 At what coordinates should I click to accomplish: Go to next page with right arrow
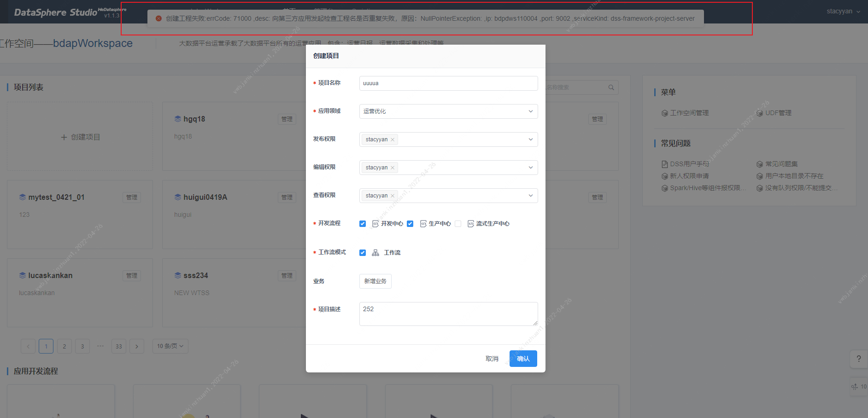point(137,346)
